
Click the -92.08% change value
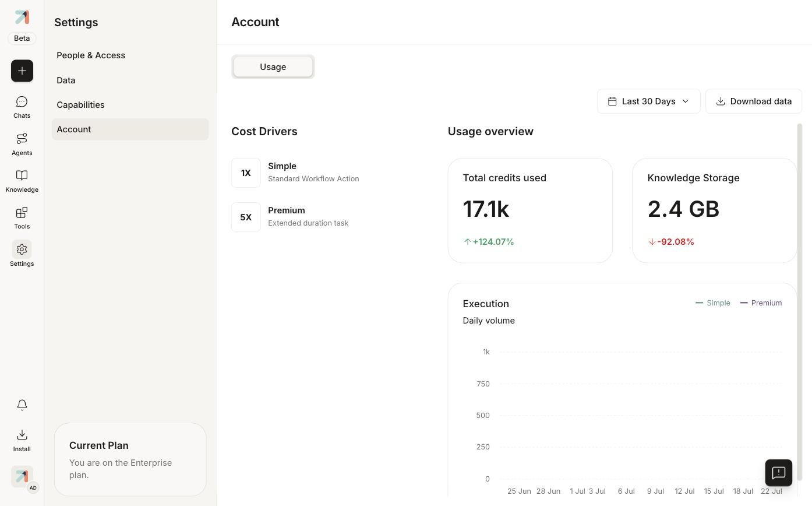click(675, 242)
